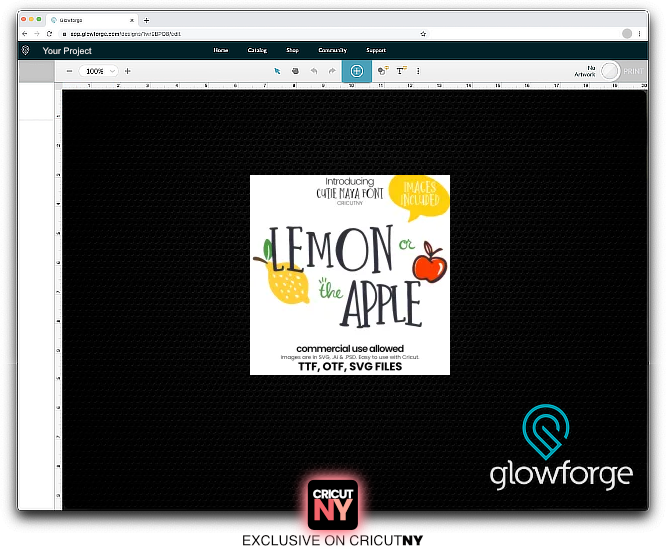
Task: Redo the last action
Action: 332,71
